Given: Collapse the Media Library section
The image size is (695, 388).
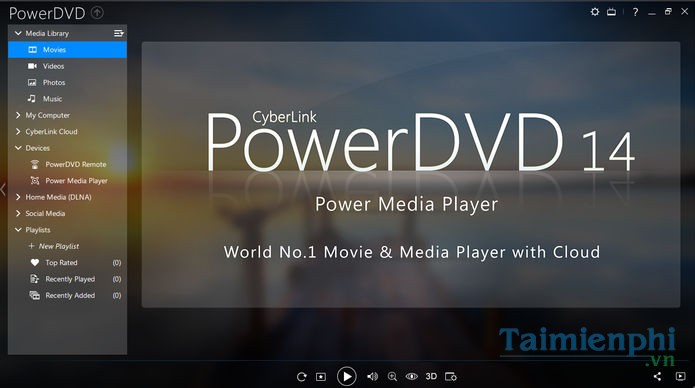Looking at the screenshot, I should tap(18, 33).
